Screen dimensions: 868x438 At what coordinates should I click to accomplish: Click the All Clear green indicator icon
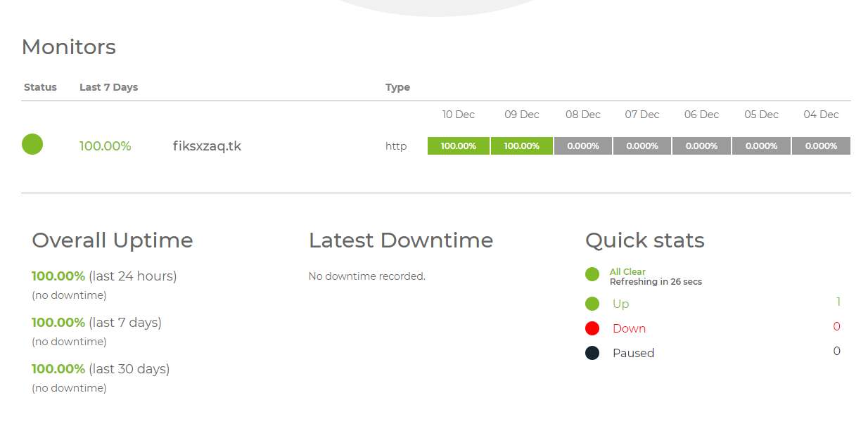pos(592,274)
